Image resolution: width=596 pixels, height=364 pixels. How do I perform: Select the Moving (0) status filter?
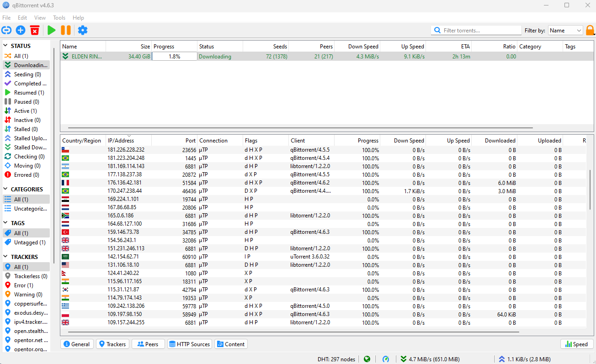point(26,166)
